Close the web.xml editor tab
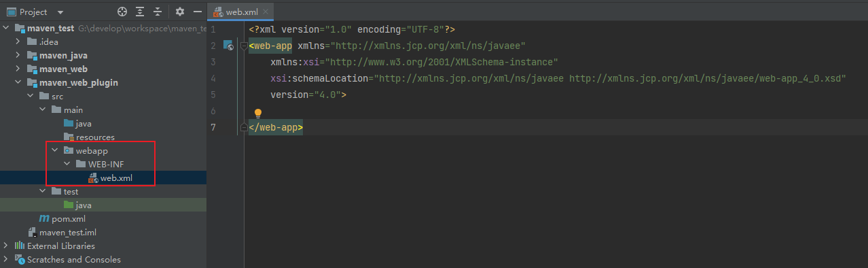Screen dimensions: 868x268 [x=265, y=12]
